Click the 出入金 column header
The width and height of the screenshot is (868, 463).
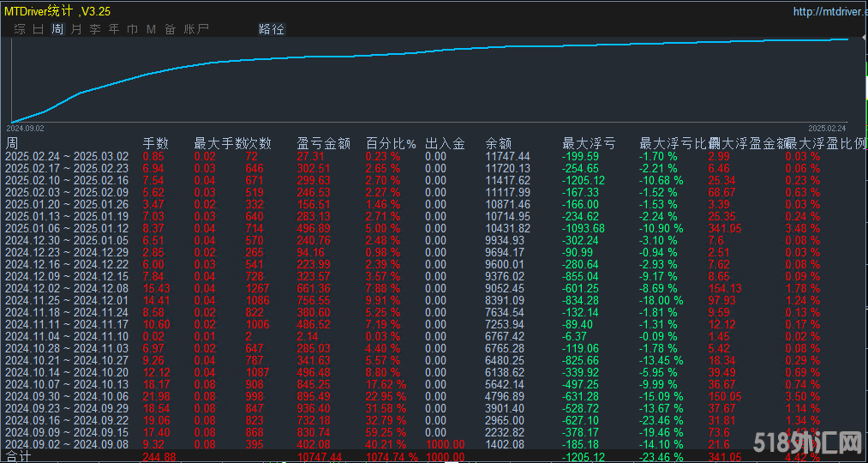point(445,143)
